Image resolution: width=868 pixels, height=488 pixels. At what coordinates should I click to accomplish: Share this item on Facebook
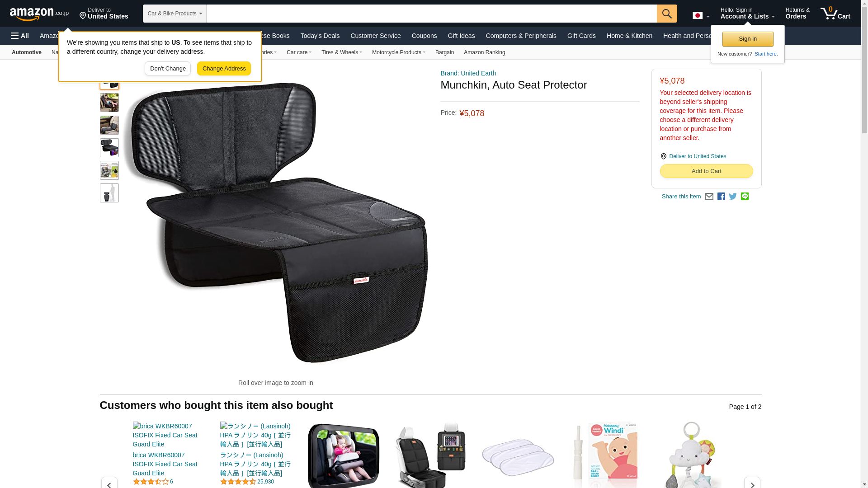click(721, 197)
